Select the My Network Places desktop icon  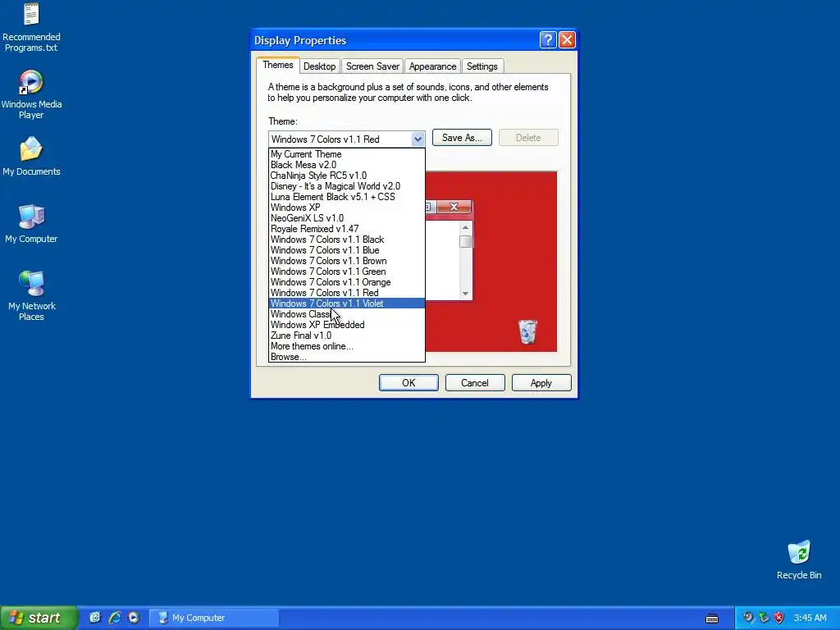31,295
